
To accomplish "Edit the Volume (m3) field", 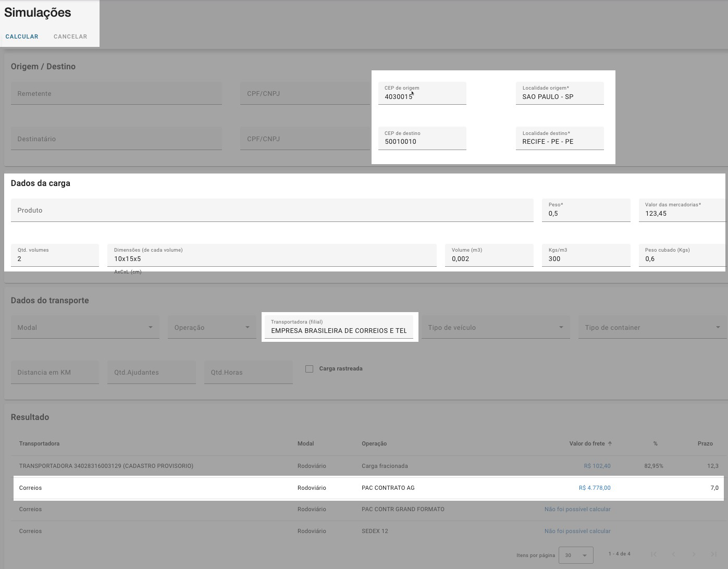I will point(489,255).
